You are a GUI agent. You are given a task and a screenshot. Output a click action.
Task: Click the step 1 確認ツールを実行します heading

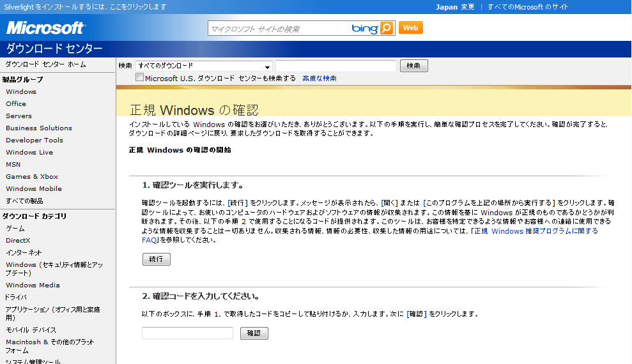point(193,185)
